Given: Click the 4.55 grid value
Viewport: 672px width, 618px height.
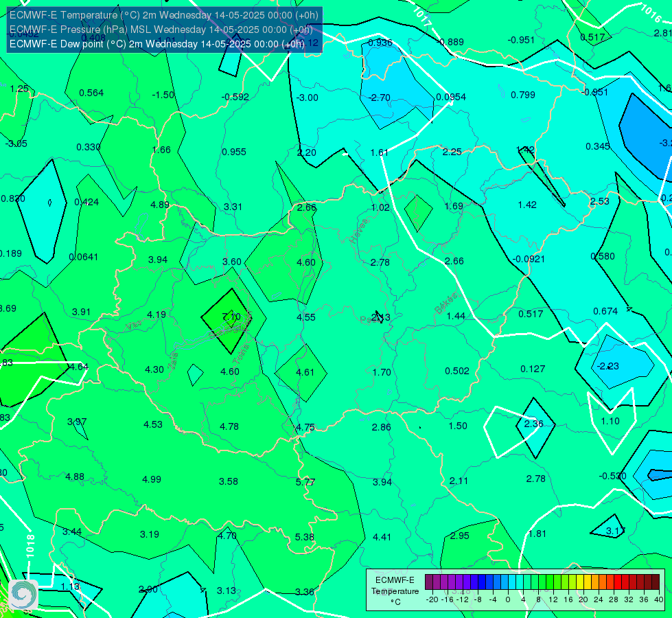Looking at the screenshot, I should click(306, 317).
